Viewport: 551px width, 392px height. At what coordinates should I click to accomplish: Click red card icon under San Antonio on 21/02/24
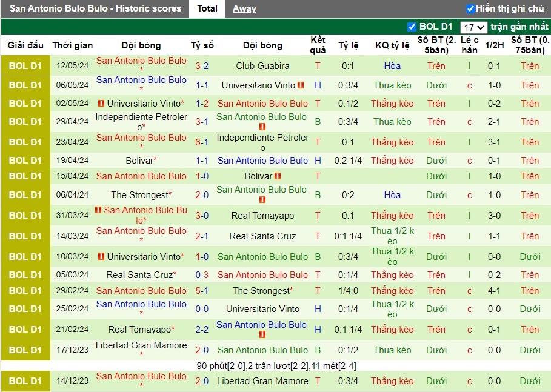tap(262, 334)
